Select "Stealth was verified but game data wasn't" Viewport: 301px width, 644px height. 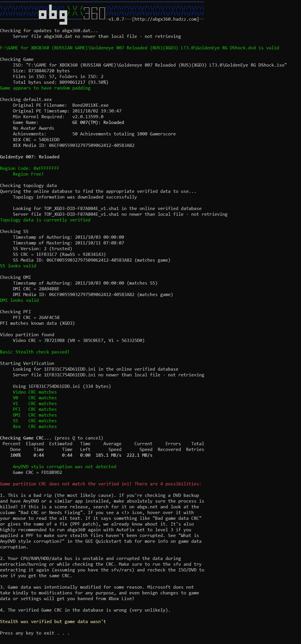coord(53,622)
